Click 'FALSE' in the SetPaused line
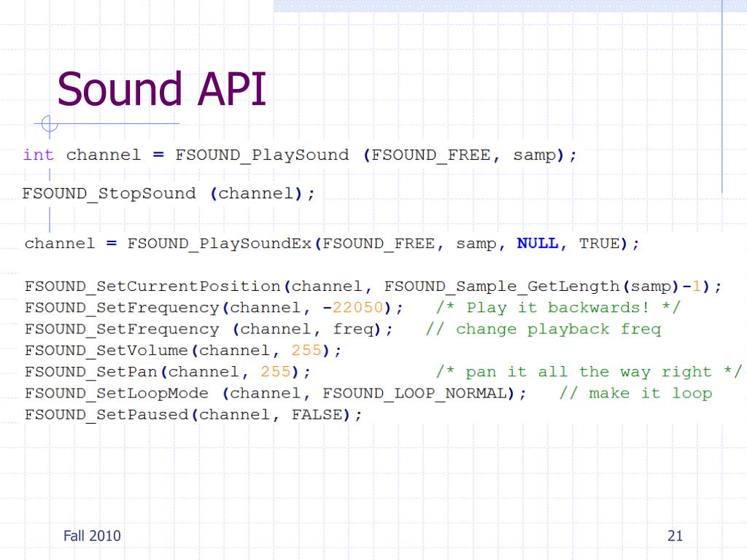 coord(317,415)
